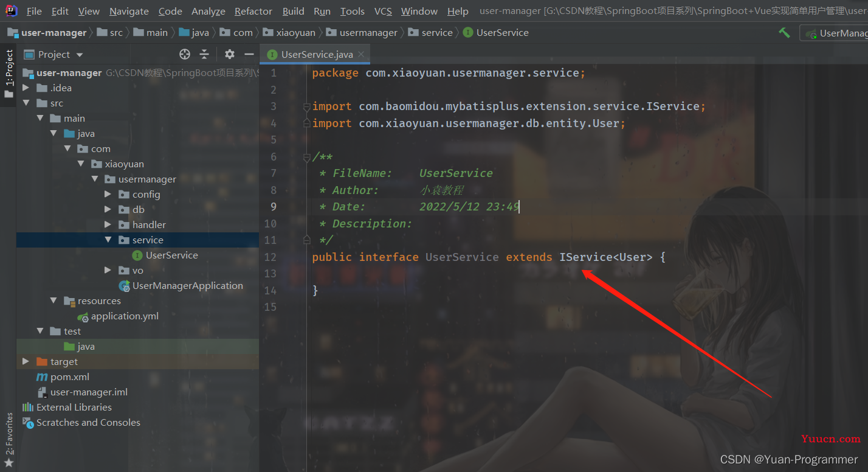This screenshot has height=472, width=868.
Task: Select UserManagerApplication in project tree
Action: click(x=188, y=286)
